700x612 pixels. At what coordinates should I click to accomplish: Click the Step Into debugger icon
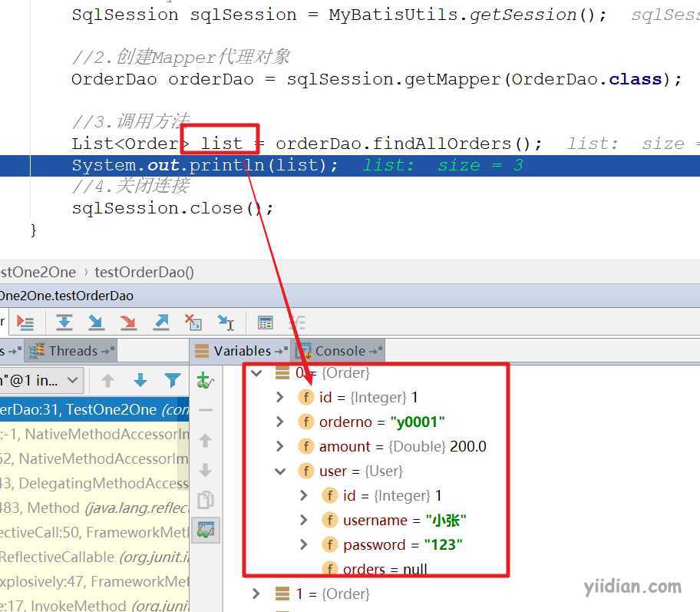[x=96, y=323]
